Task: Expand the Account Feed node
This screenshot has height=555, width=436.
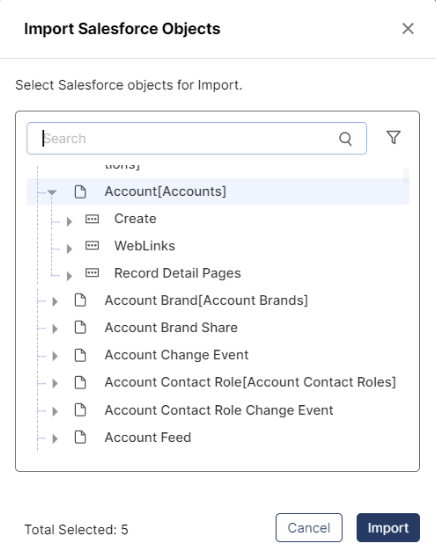Action: click(x=55, y=439)
